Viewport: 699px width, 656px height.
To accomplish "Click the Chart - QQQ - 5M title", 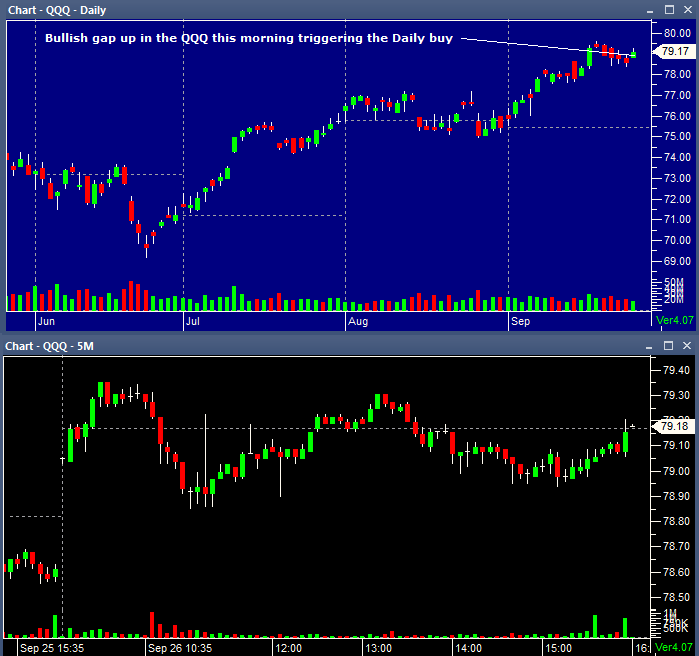I will 49,346.
